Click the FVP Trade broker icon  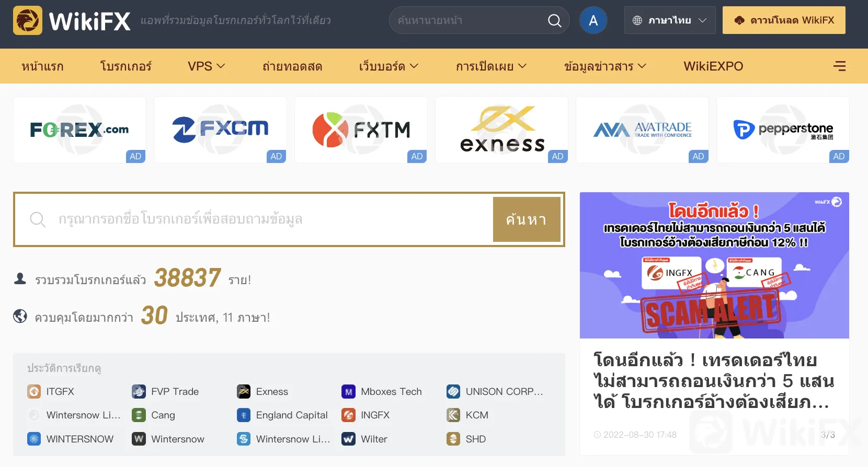139,391
